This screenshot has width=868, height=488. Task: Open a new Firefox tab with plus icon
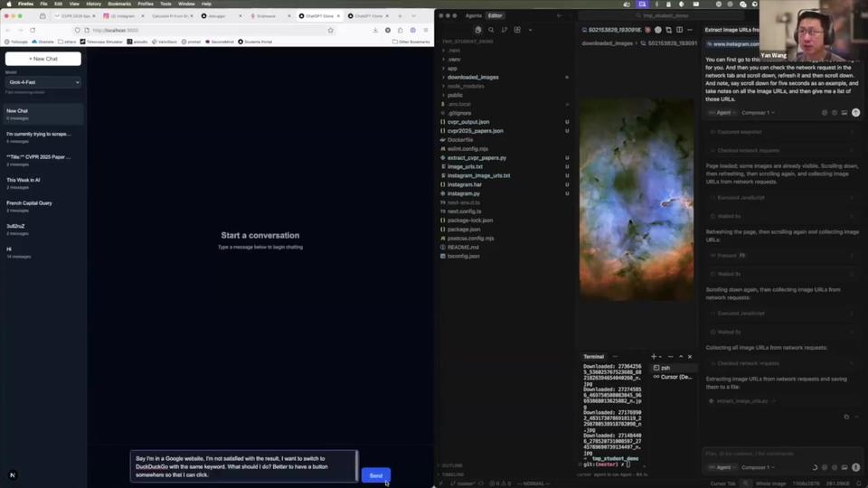(400, 16)
